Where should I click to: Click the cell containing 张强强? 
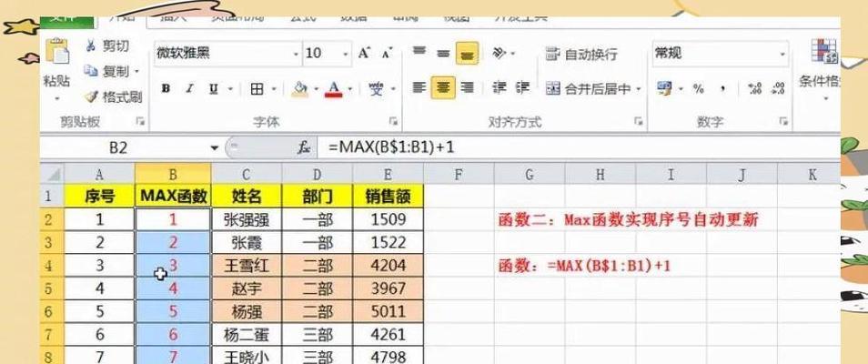point(247,219)
